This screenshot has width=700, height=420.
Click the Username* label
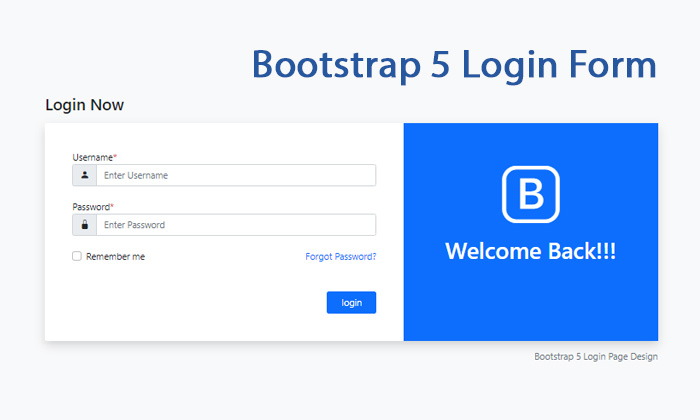pos(95,157)
